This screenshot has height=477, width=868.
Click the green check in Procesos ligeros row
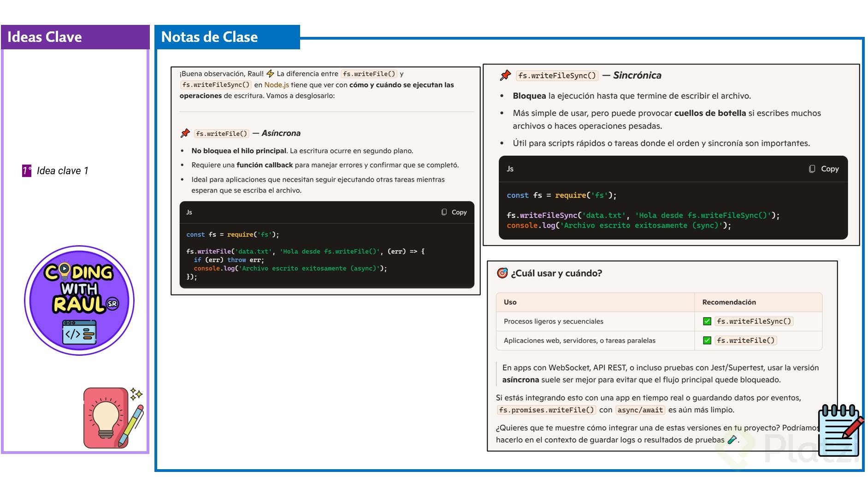pos(707,321)
